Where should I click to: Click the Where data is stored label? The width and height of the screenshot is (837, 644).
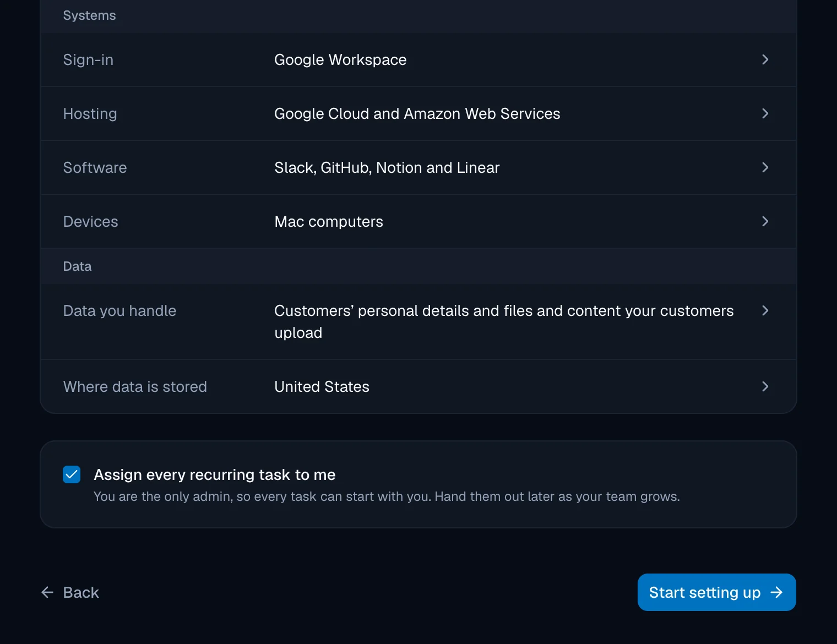(135, 386)
